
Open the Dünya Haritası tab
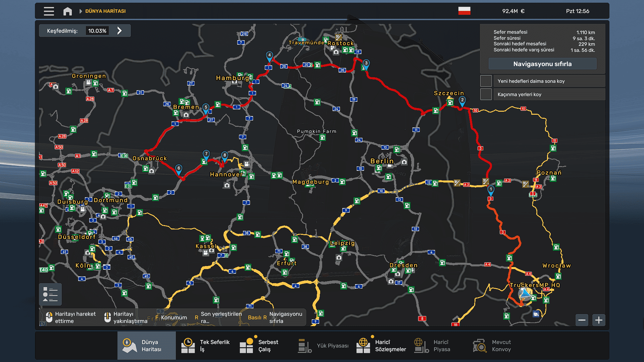[147, 346]
